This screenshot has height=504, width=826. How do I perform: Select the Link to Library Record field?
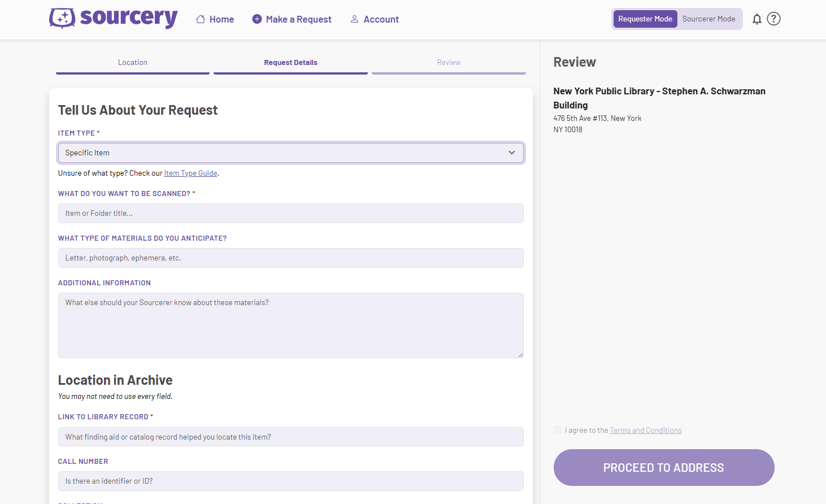[x=290, y=436]
